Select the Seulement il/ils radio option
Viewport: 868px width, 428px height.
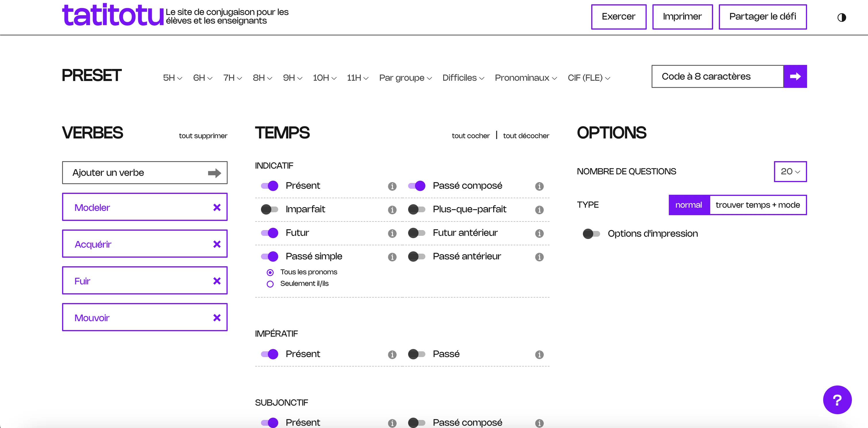pos(270,284)
